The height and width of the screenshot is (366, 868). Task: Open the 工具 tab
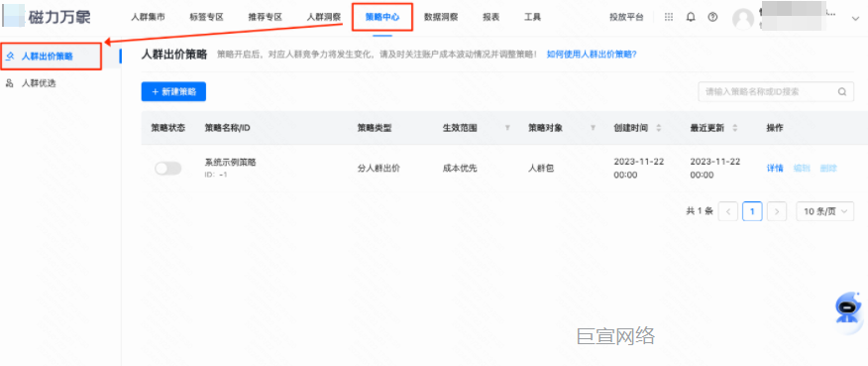(x=532, y=17)
